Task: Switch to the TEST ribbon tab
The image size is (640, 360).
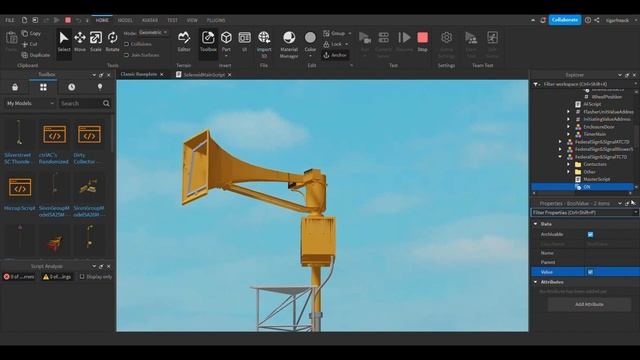Action: tap(172, 20)
